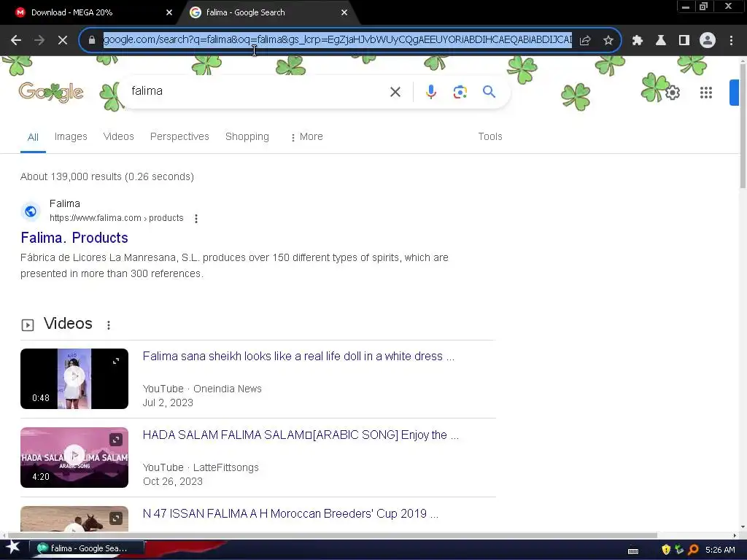Screen dimensions: 747x560
Task: Open the taskbar start star icon
Action: 13,548
